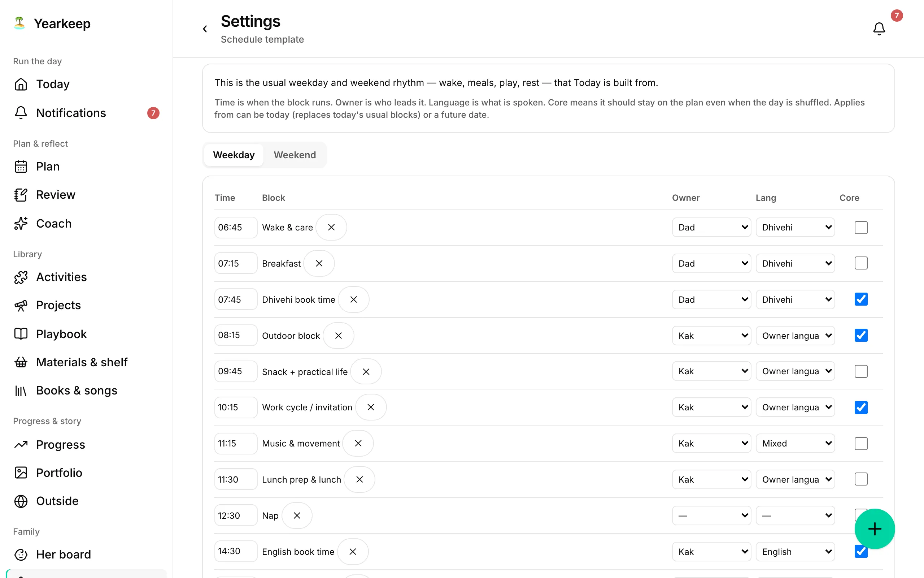
Task: Click the Notifications bell icon in sidebar
Action: pyautogui.click(x=21, y=113)
